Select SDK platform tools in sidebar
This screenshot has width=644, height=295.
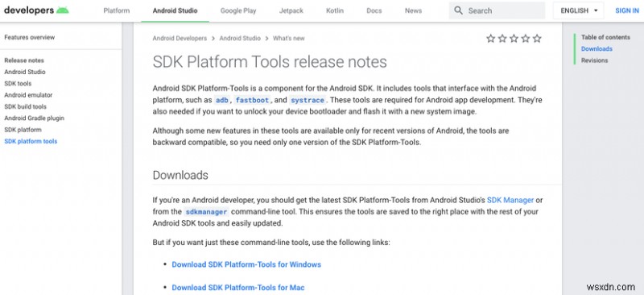pos(31,141)
